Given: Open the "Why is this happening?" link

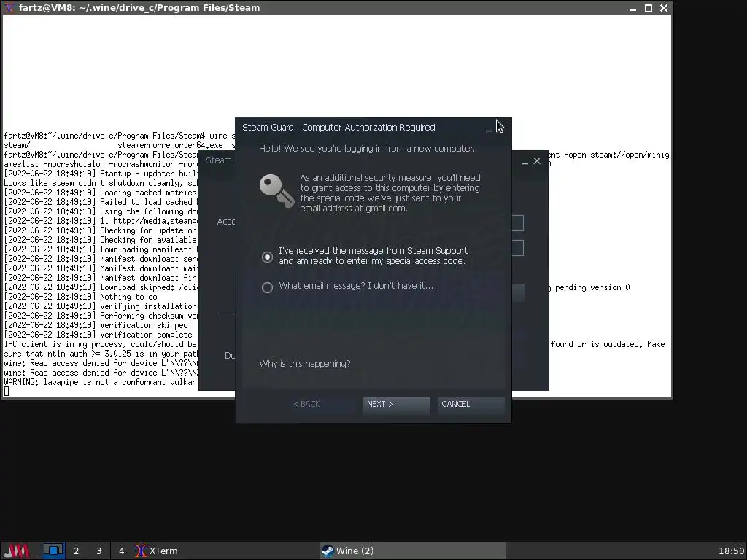Looking at the screenshot, I should (x=305, y=364).
